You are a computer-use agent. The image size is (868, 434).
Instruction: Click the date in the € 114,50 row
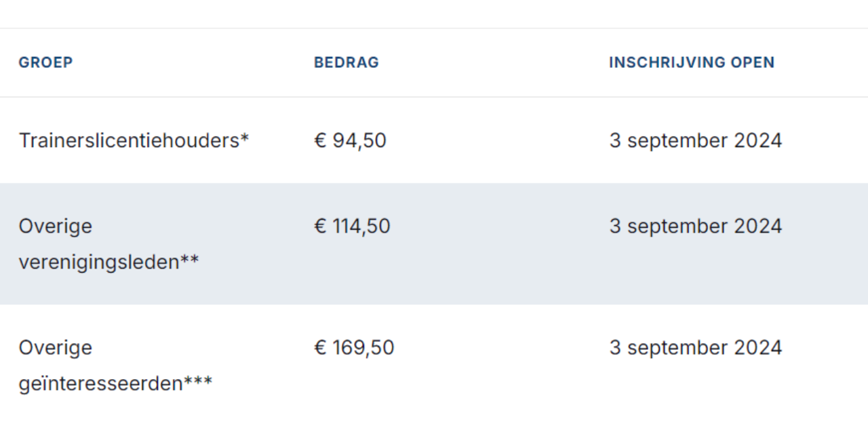(695, 226)
